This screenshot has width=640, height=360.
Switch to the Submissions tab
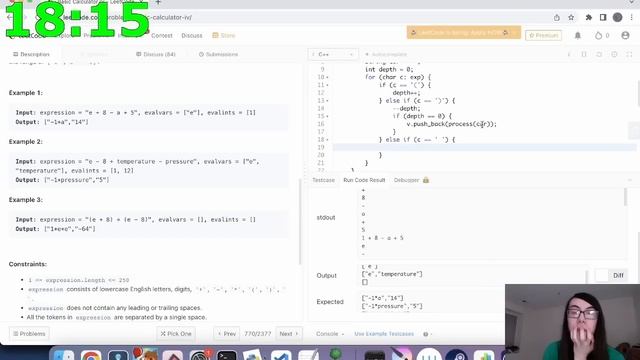coord(218,54)
